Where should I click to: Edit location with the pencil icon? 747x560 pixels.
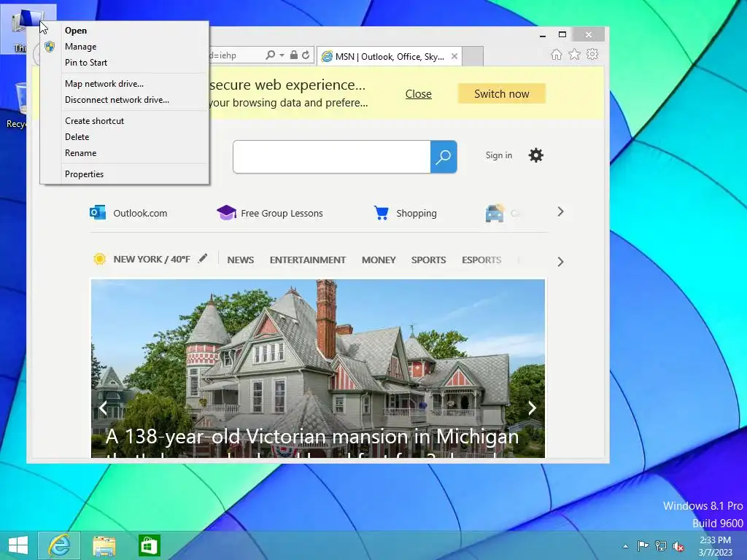(203, 259)
